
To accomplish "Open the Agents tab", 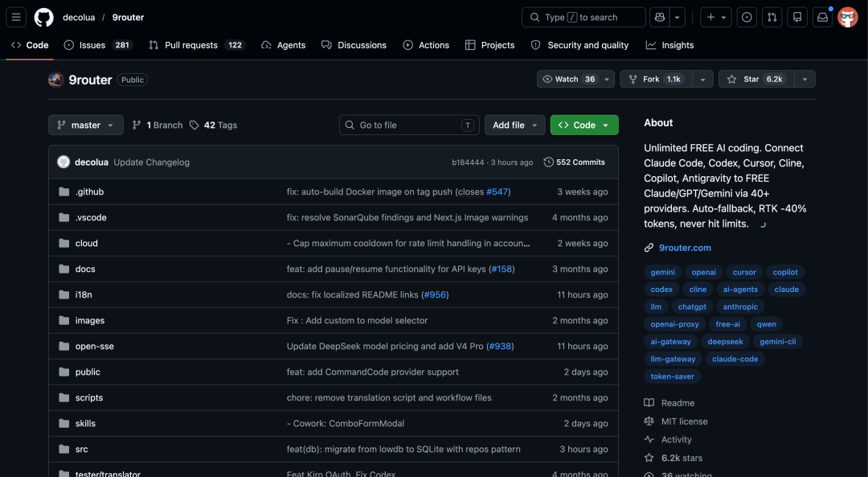I will [x=284, y=45].
